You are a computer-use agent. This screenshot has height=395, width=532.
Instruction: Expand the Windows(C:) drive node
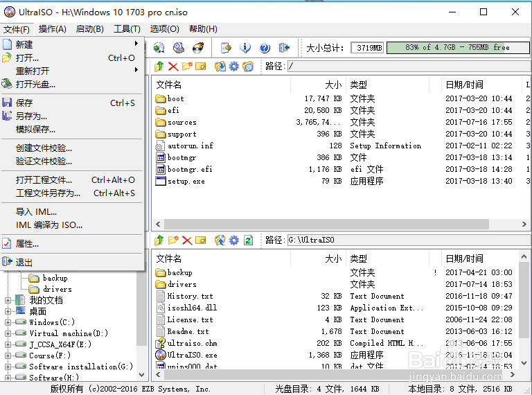click(8, 322)
